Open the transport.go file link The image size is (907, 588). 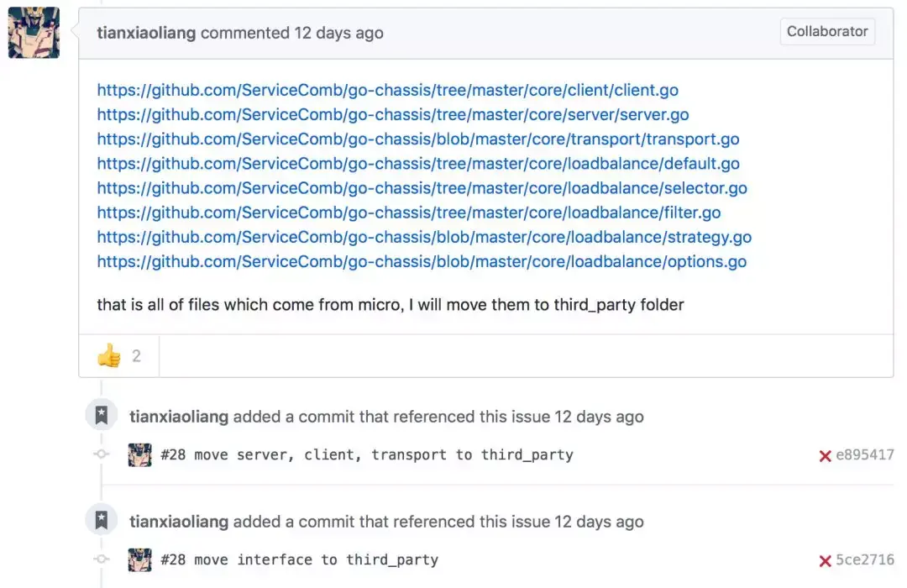[x=417, y=139]
